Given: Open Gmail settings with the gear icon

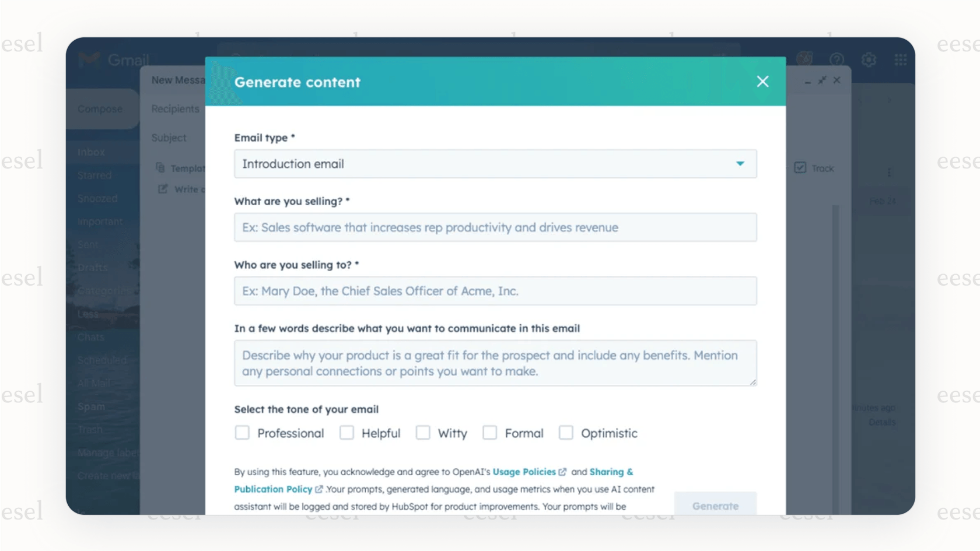Looking at the screenshot, I should (x=869, y=59).
